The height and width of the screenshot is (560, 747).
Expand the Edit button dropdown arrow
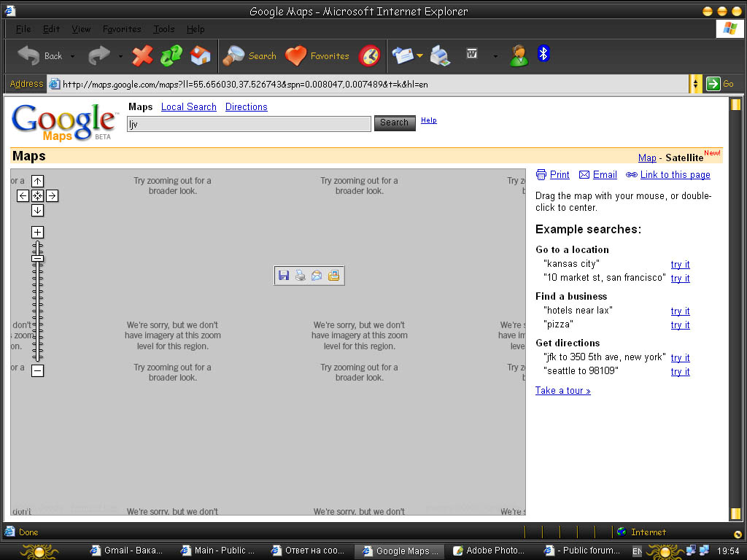[495, 56]
